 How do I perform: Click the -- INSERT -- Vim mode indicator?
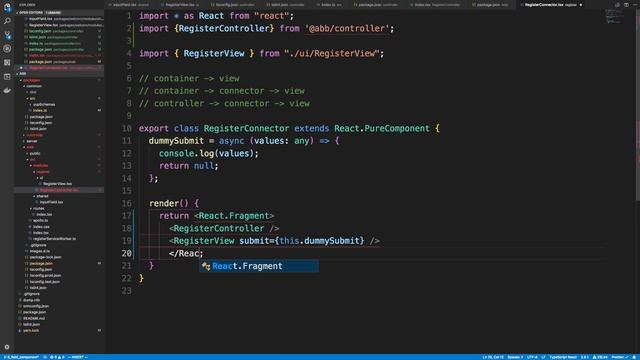tap(78, 357)
